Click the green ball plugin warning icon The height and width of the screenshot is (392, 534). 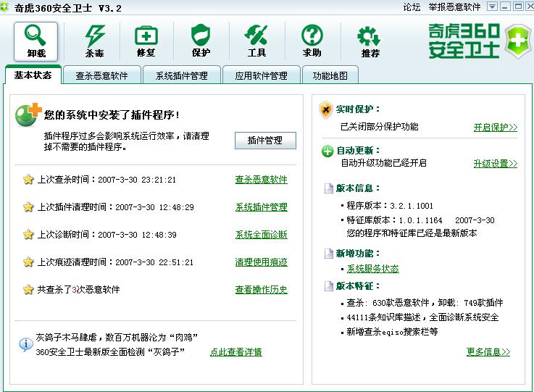[x=28, y=114]
